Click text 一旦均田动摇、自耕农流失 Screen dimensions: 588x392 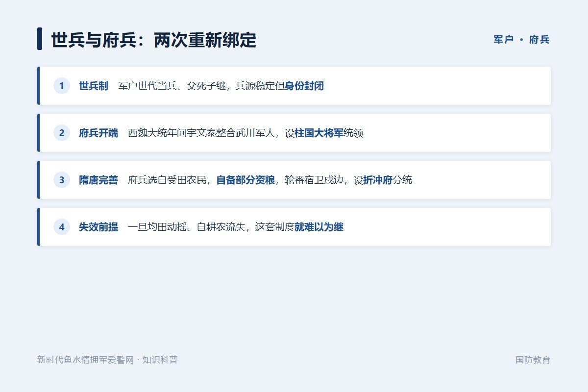pos(187,227)
